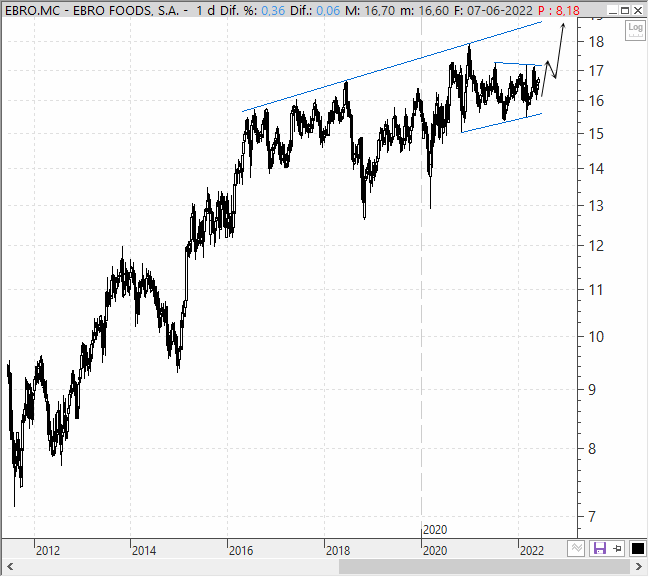The height and width of the screenshot is (577, 649).
Task: Click the 9 price axis label
Action: 592,389
